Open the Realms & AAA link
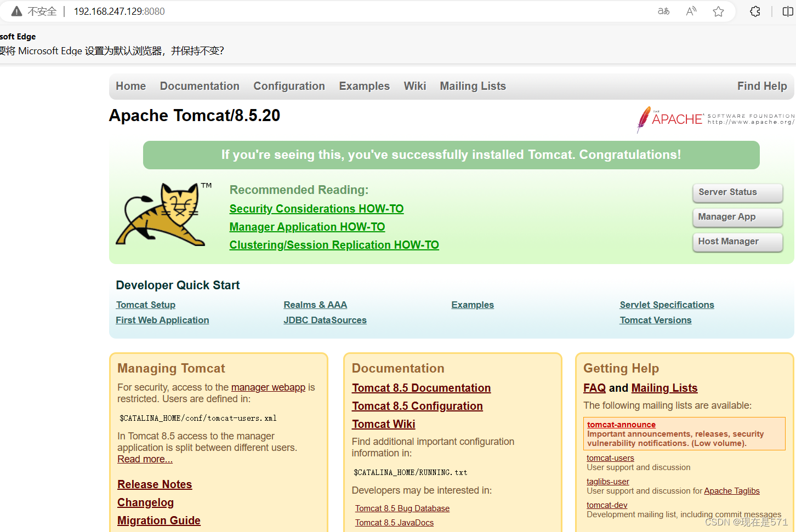 pos(315,305)
